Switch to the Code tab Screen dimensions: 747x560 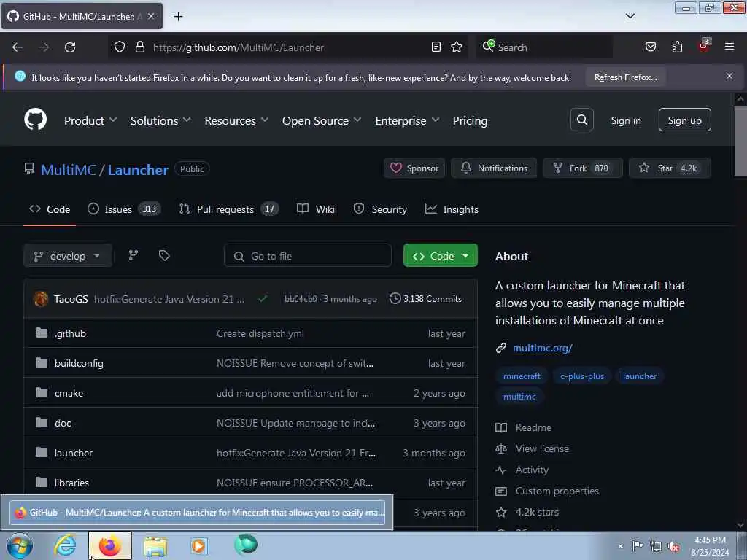coord(50,209)
